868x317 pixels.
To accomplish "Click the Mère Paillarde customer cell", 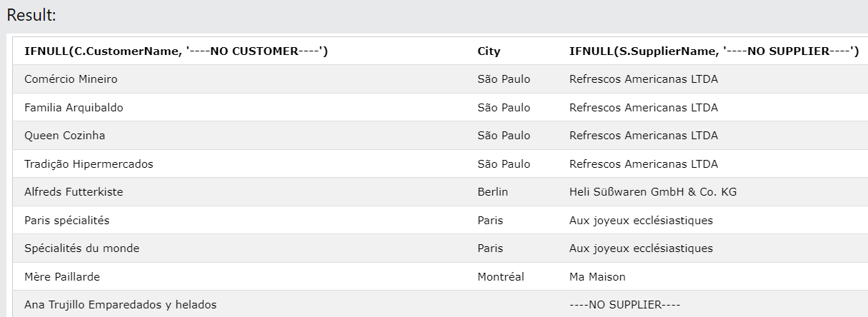I will click(x=61, y=277).
